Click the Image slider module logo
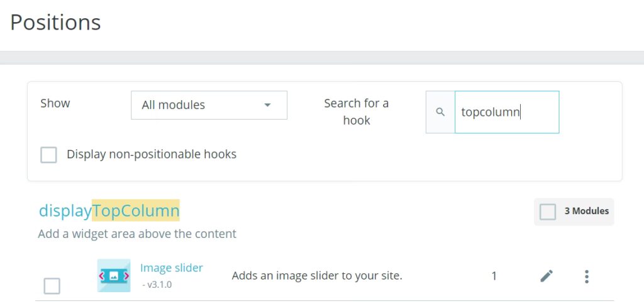The width and height of the screenshot is (644, 306). point(114,275)
